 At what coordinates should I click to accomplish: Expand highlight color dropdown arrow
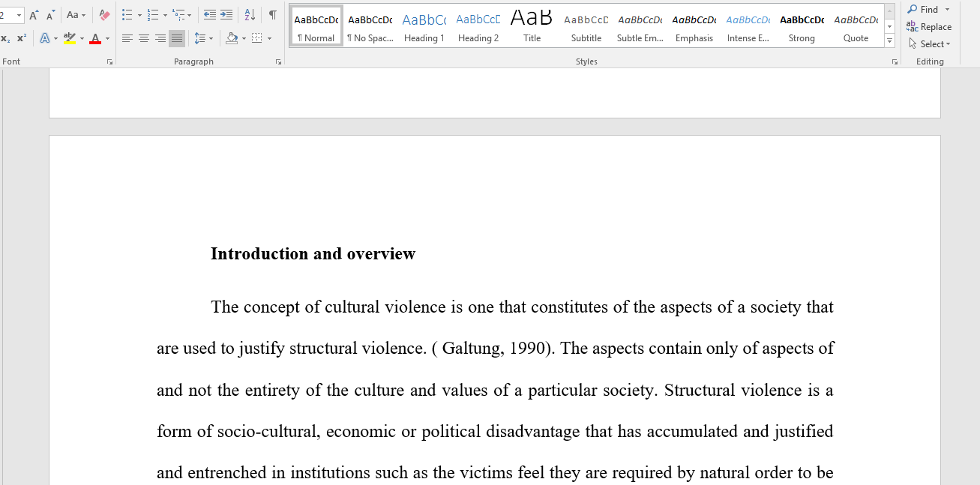(x=82, y=38)
